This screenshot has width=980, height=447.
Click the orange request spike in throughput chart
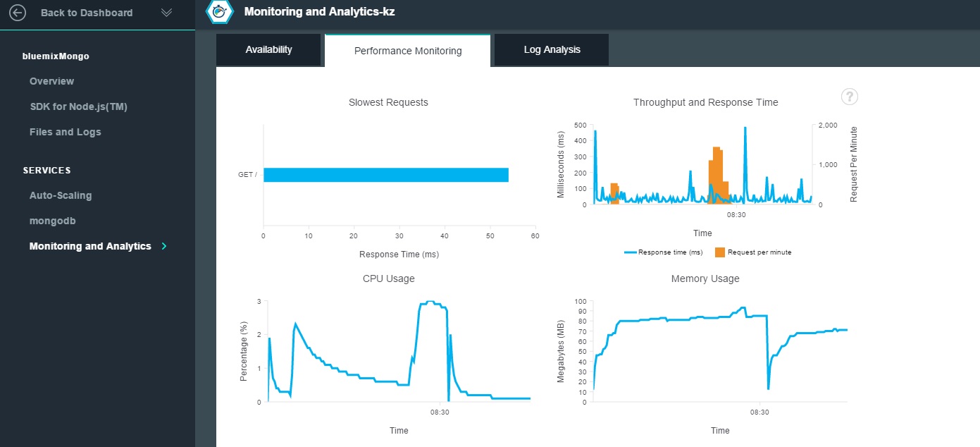717,173
